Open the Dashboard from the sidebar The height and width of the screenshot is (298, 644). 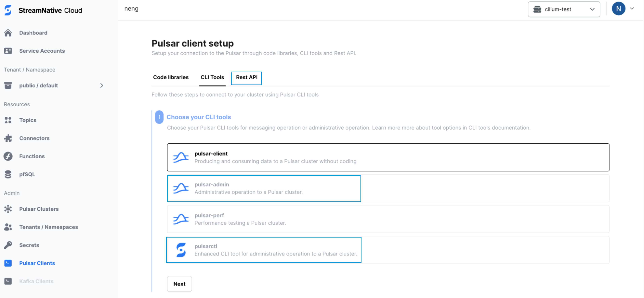[x=33, y=32]
